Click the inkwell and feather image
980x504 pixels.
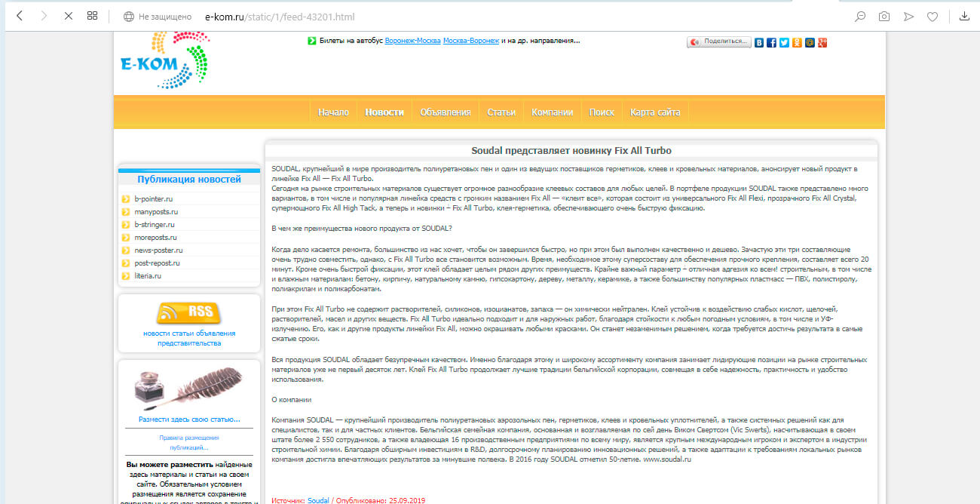188,388
